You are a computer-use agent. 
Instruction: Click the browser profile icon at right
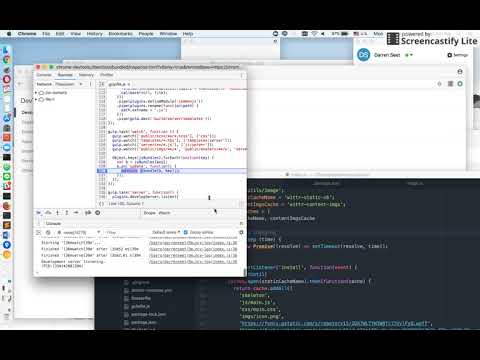point(460,72)
